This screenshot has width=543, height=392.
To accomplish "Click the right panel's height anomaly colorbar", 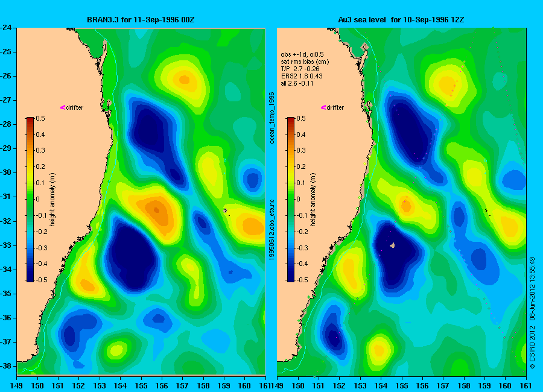I will pyautogui.click(x=291, y=200).
